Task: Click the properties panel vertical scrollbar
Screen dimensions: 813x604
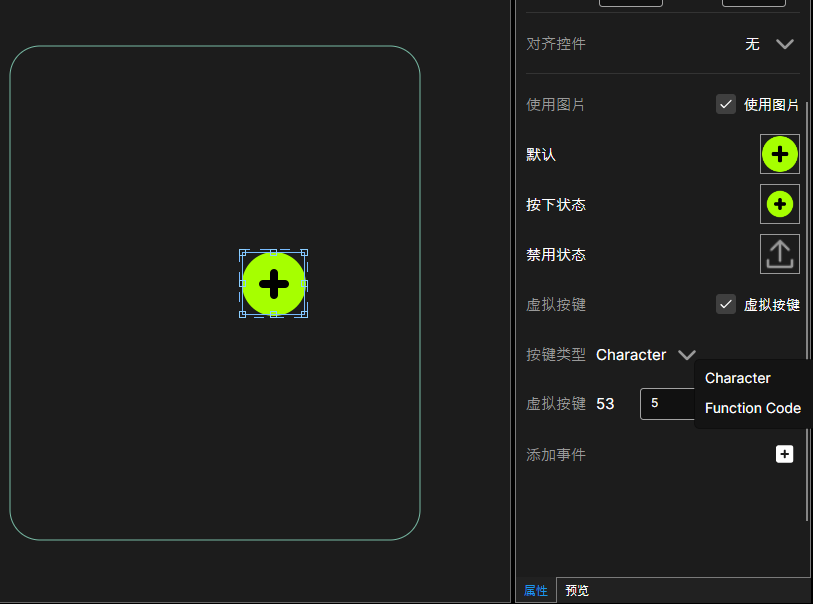Action: 807,311
